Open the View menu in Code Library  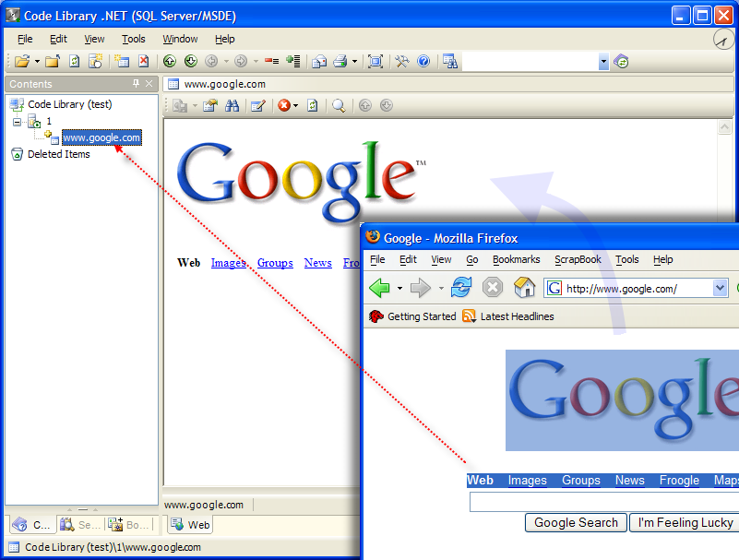click(94, 39)
